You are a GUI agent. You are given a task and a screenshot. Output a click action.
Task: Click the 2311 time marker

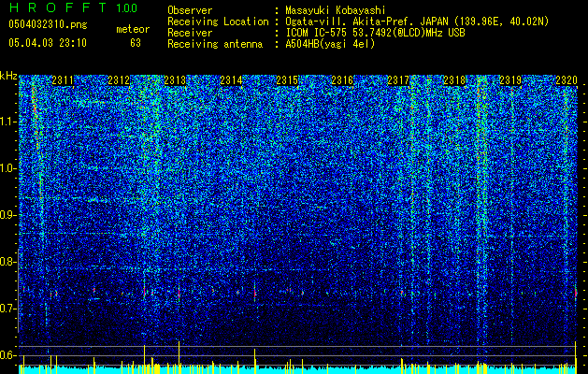tap(63, 80)
